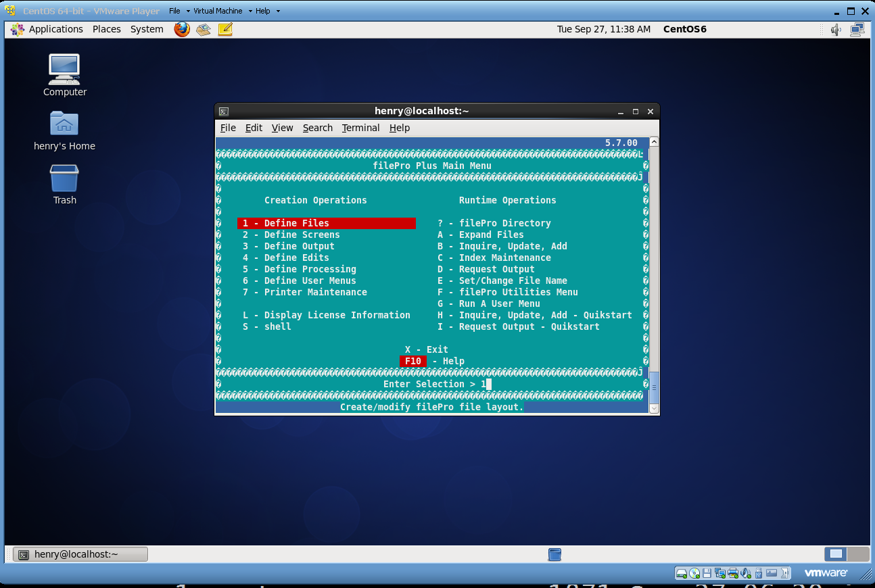The image size is (875, 588).
Task: Click the VMware sound card status icon
Action: click(746, 573)
